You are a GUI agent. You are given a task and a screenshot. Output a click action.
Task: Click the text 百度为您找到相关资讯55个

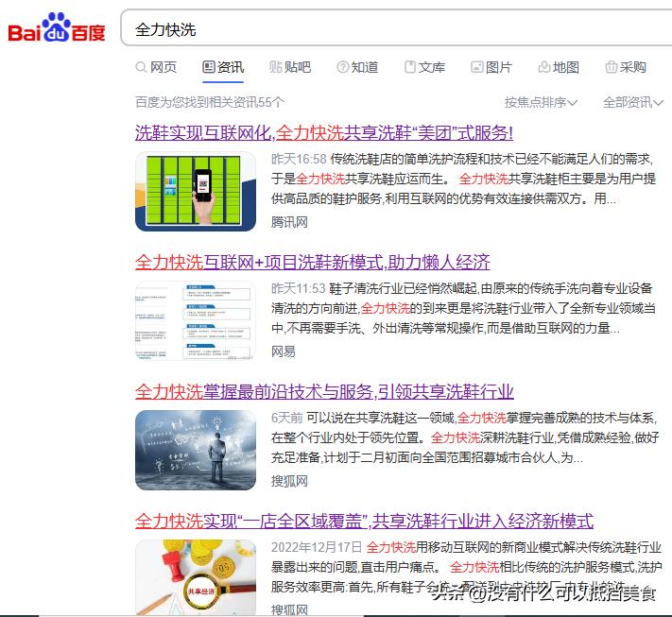[210, 102]
